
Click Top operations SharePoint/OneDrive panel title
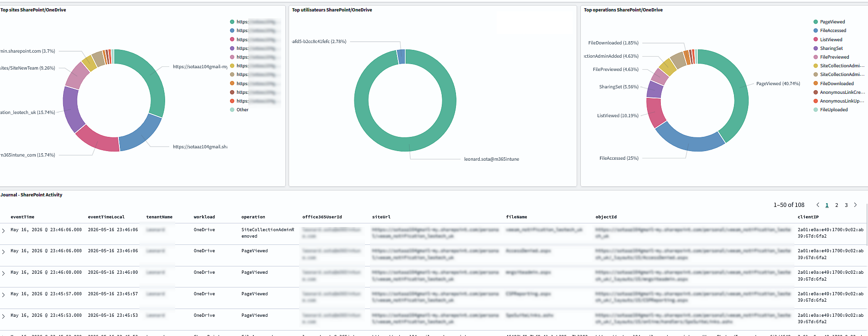pyautogui.click(x=623, y=10)
